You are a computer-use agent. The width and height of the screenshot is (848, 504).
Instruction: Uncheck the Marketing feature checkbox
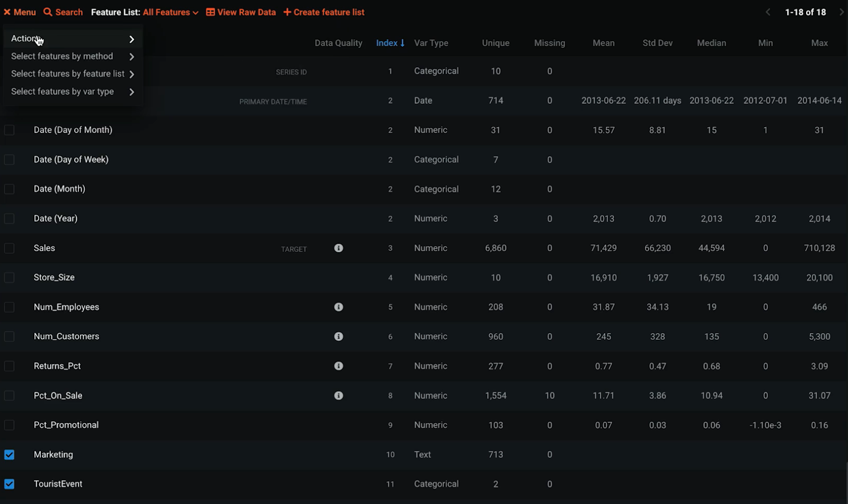[10, 455]
